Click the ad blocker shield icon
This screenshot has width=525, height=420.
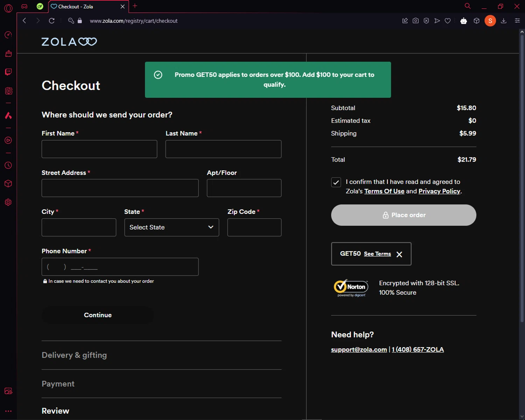(426, 21)
